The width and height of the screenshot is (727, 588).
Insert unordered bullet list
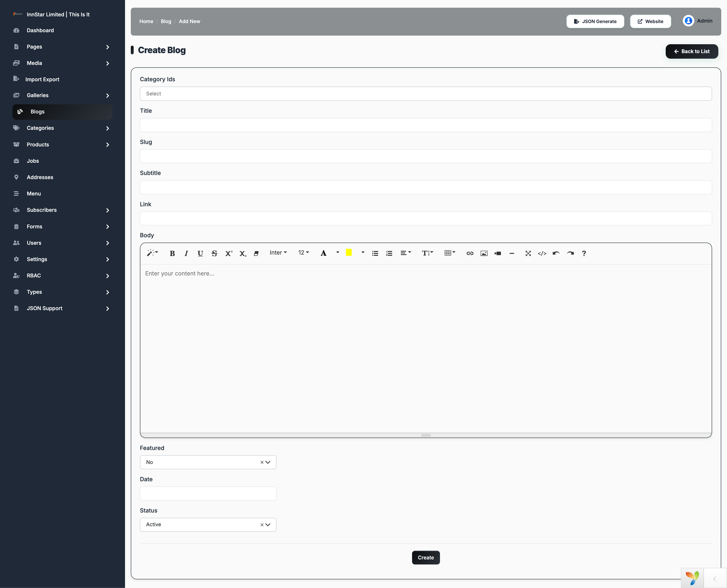(375, 253)
